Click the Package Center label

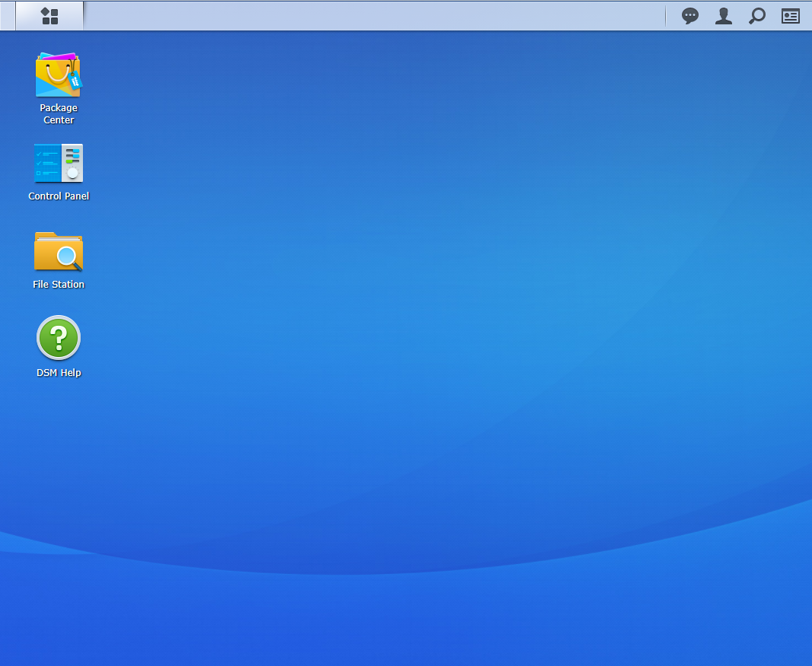[59, 114]
